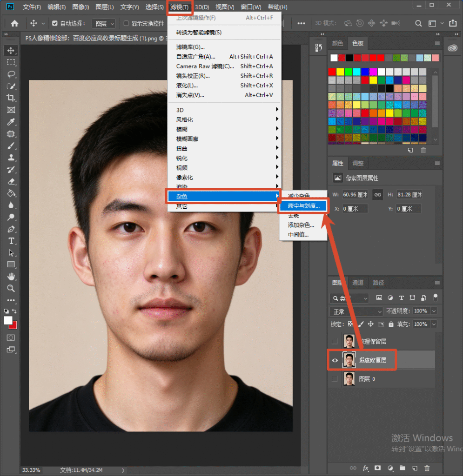This screenshot has width=463, height=476.
Task: Hide the 瑕疵修复层 layer via eye icon
Action: [335, 360]
